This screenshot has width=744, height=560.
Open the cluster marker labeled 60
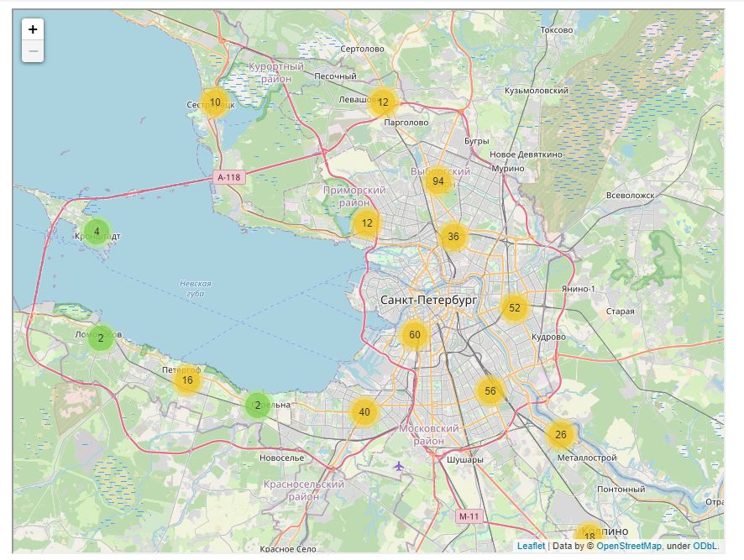pos(415,335)
